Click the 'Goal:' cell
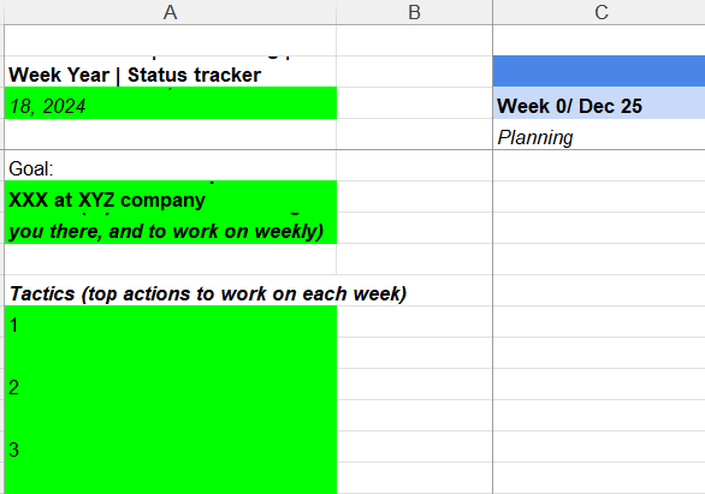 [x=170, y=165]
